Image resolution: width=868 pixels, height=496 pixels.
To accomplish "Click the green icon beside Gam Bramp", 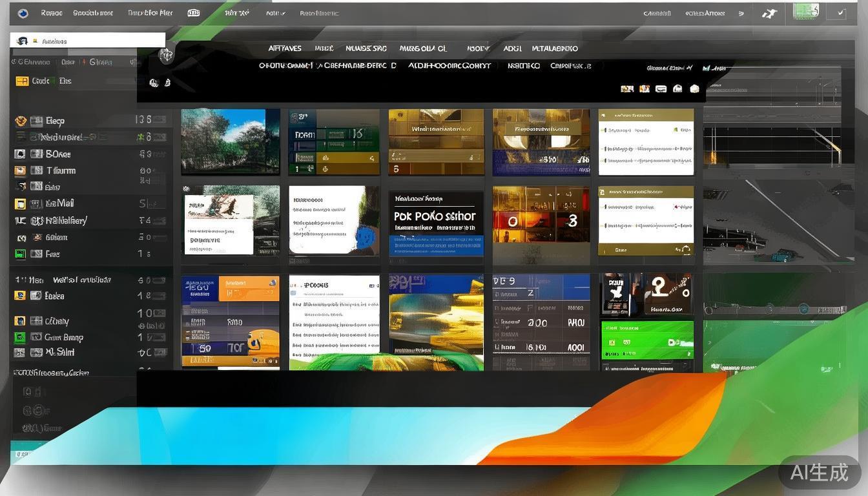I will (x=20, y=337).
